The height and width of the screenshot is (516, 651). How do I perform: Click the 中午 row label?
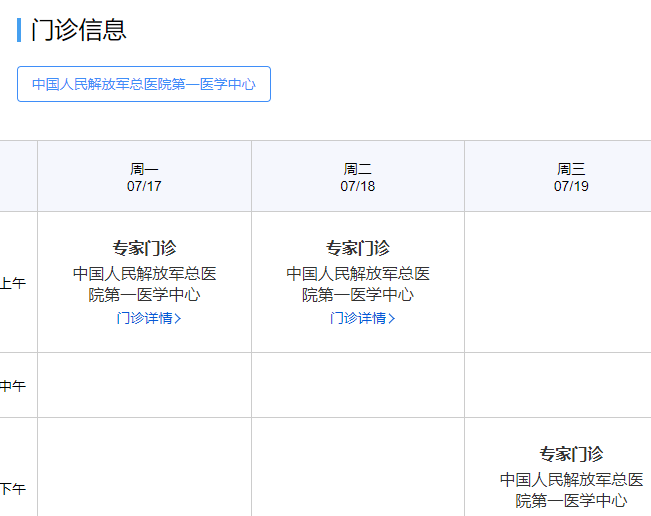click(x=13, y=386)
